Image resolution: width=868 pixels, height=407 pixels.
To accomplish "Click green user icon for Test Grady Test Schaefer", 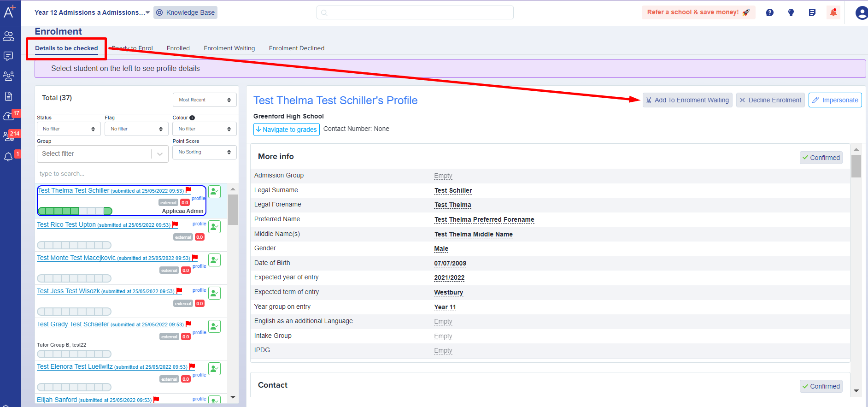I will (x=214, y=326).
